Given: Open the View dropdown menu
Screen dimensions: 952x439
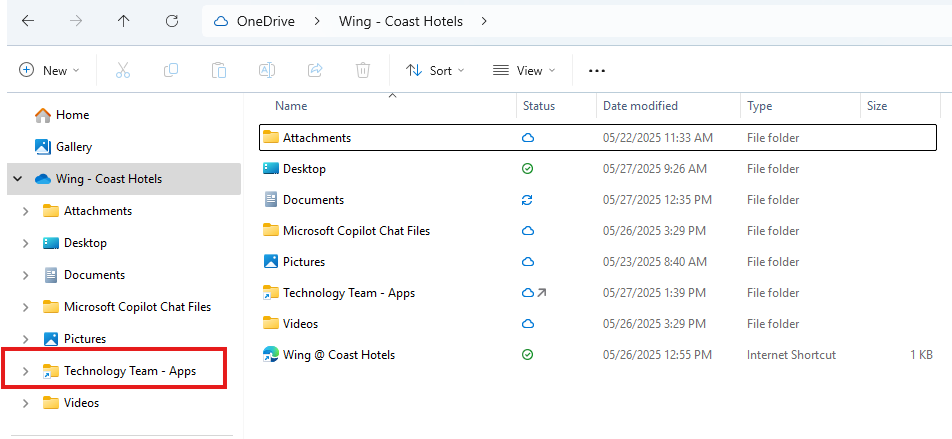Looking at the screenshot, I should point(523,70).
